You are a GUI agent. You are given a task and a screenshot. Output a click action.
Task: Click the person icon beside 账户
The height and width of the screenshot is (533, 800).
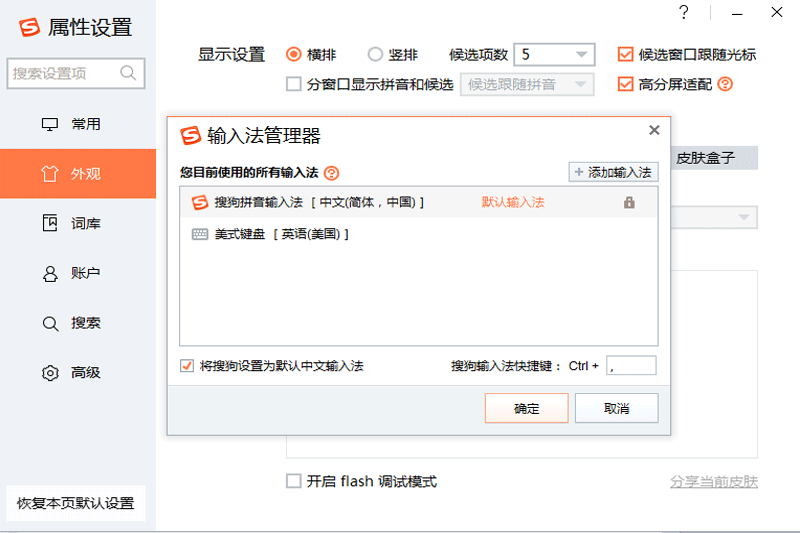tap(50, 273)
